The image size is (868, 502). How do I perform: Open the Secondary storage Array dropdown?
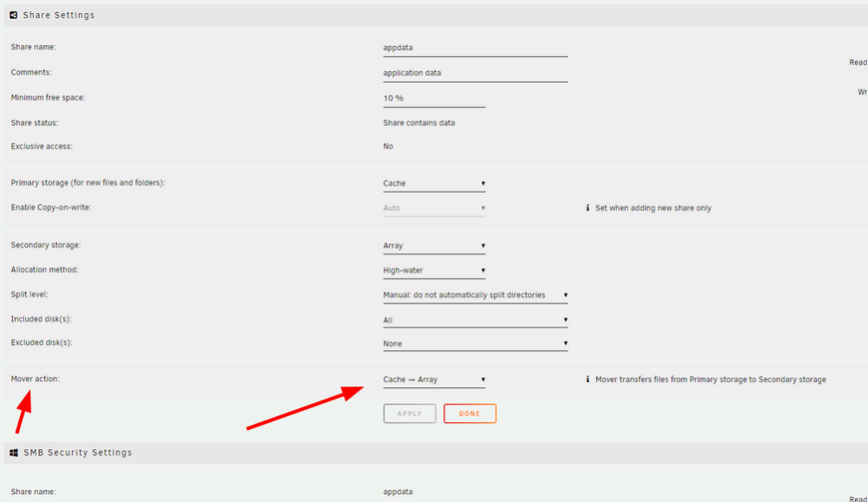[434, 246]
